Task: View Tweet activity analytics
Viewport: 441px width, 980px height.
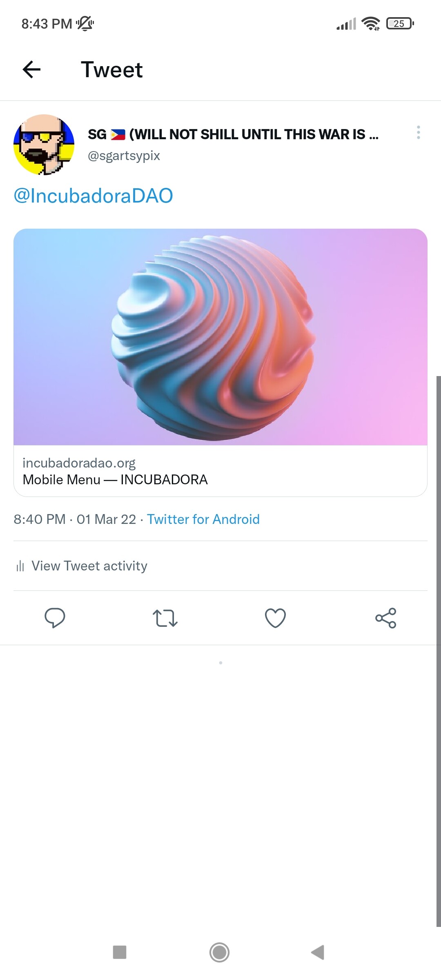Action: (x=89, y=566)
